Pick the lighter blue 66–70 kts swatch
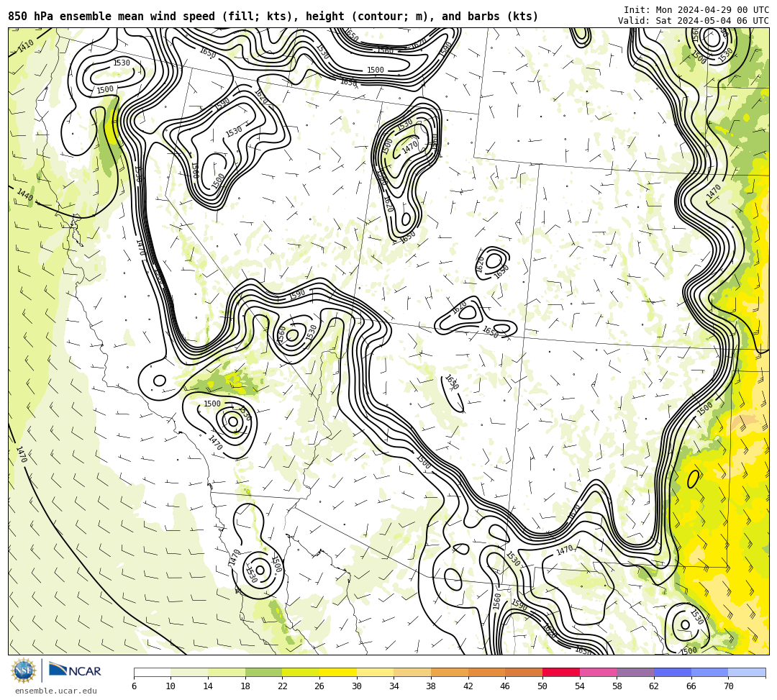 709,672
